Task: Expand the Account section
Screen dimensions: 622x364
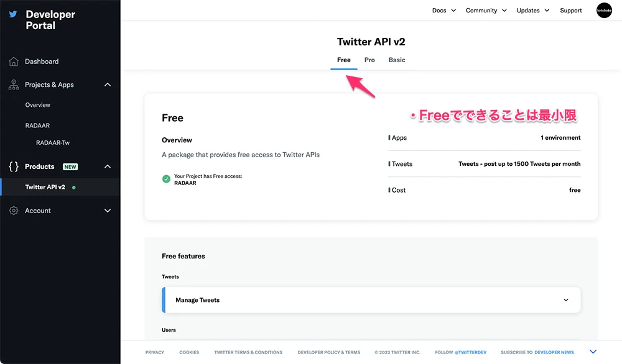Action: [x=108, y=211]
